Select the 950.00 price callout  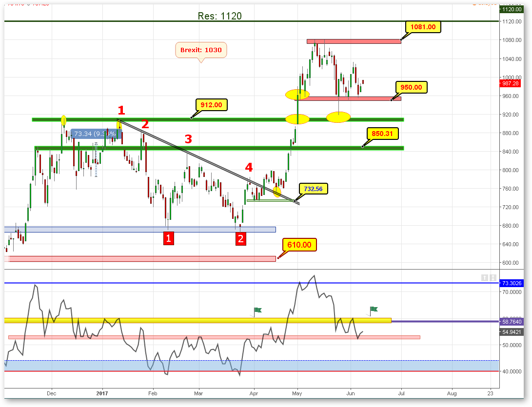411,87
